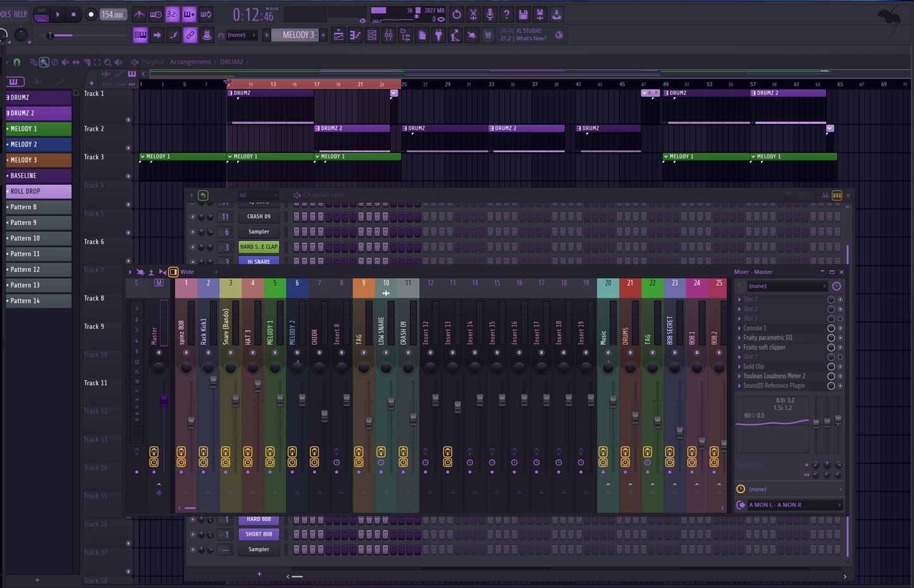This screenshot has width=914, height=588.
Task: Open the Browser view icon
Action: click(405, 35)
